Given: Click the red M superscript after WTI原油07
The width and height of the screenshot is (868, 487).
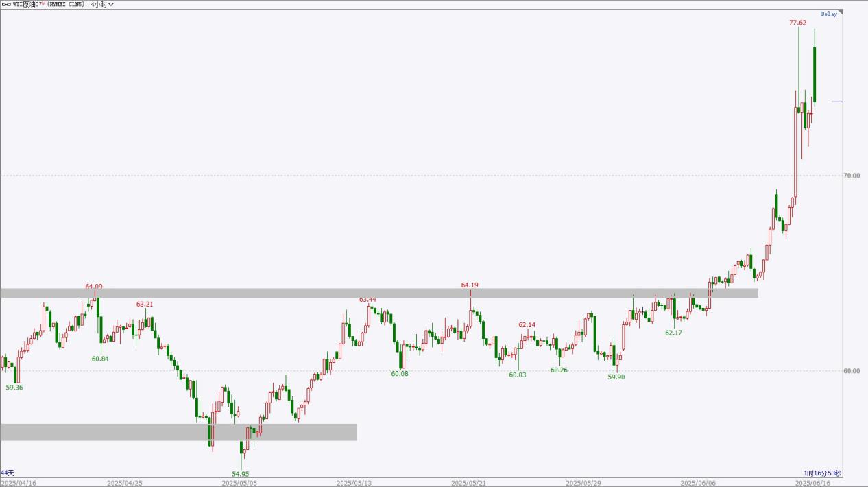Looking at the screenshot, I should tap(43, 3).
